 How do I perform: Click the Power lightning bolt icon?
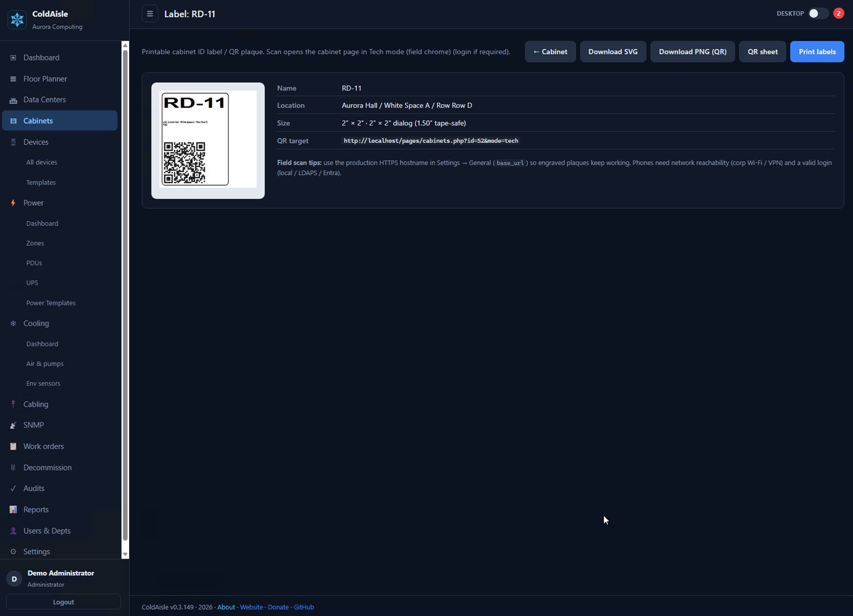pyautogui.click(x=13, y=203)
